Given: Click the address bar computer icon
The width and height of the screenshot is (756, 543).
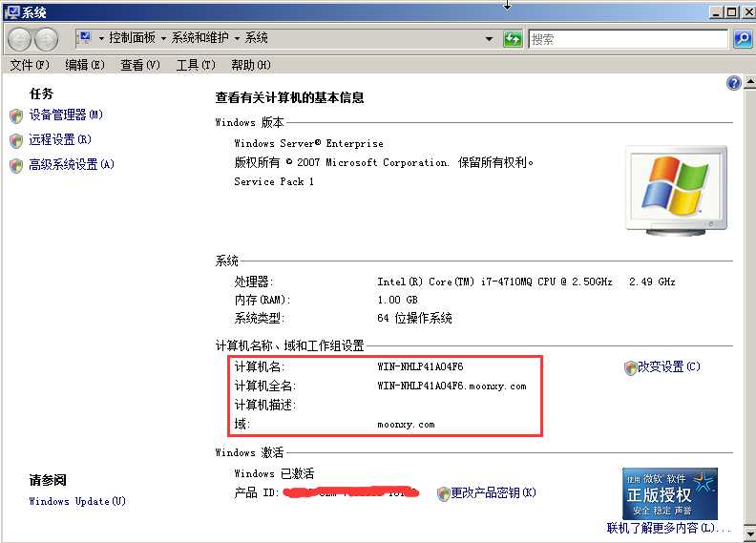Looking at the screenshot, I should pos(85,37).
